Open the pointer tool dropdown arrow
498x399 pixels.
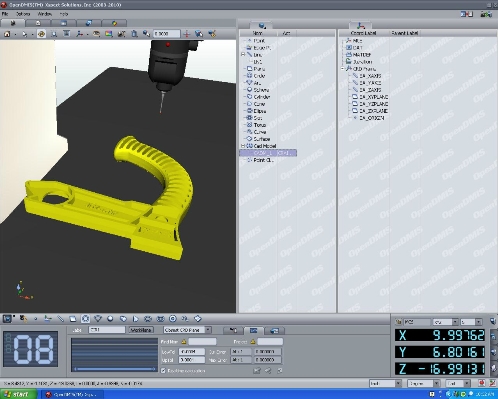pyautogui.click(x=32, y=34)
